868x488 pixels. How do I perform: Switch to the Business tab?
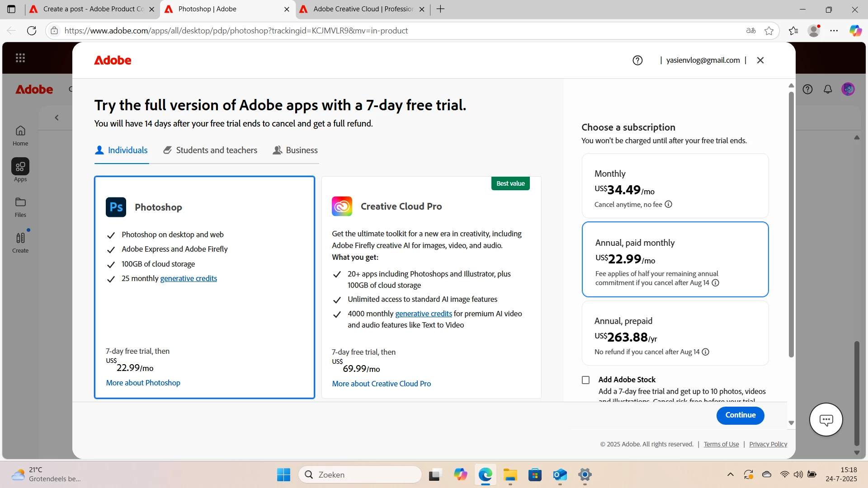[295, 150]
